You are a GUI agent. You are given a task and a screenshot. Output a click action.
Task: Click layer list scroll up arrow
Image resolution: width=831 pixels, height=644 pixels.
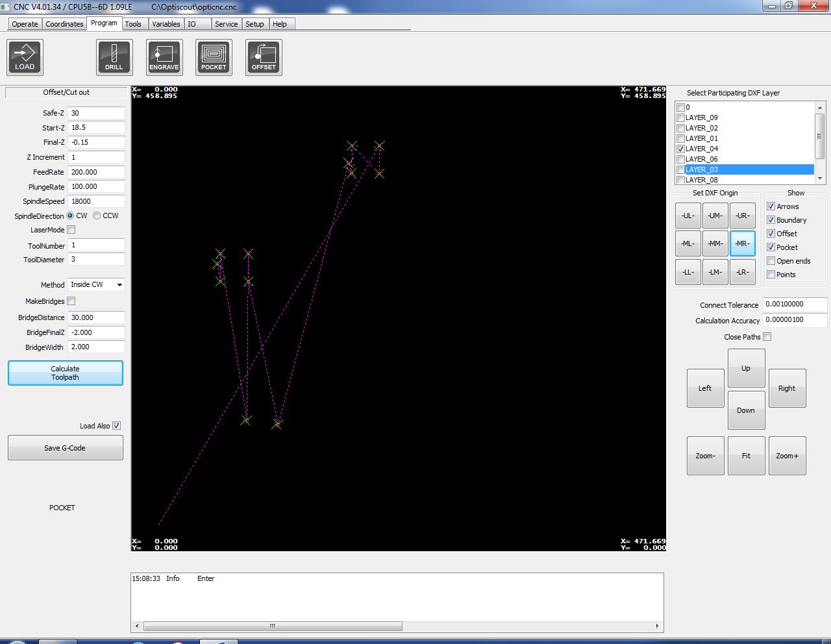(820, 107)
